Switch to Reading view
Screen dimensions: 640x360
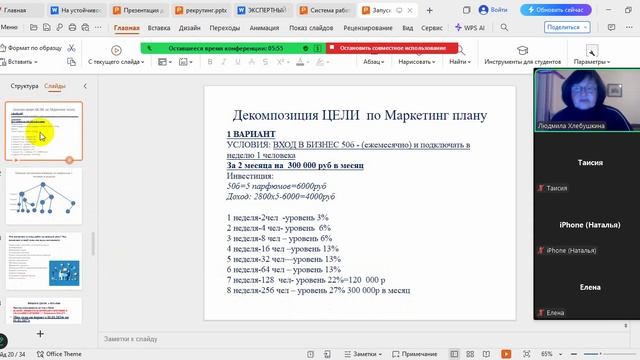pyautogui.click(x=486, y=354)
